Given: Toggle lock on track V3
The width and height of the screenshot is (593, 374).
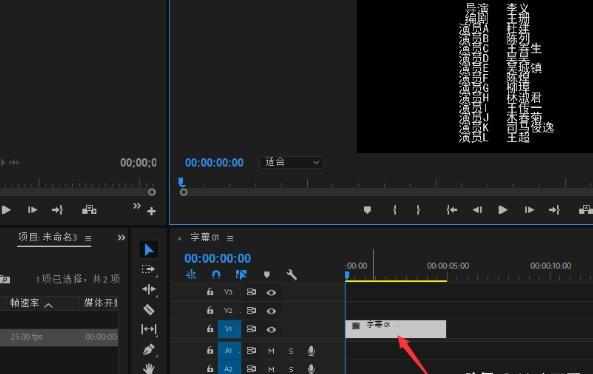Looking at the screenshot, I should point(210,292).
